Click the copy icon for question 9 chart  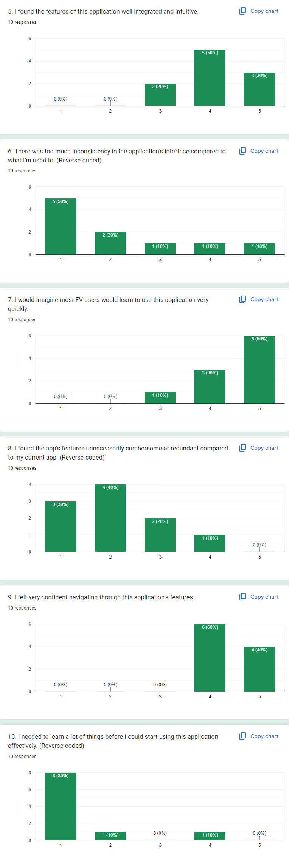pos(243,597)
